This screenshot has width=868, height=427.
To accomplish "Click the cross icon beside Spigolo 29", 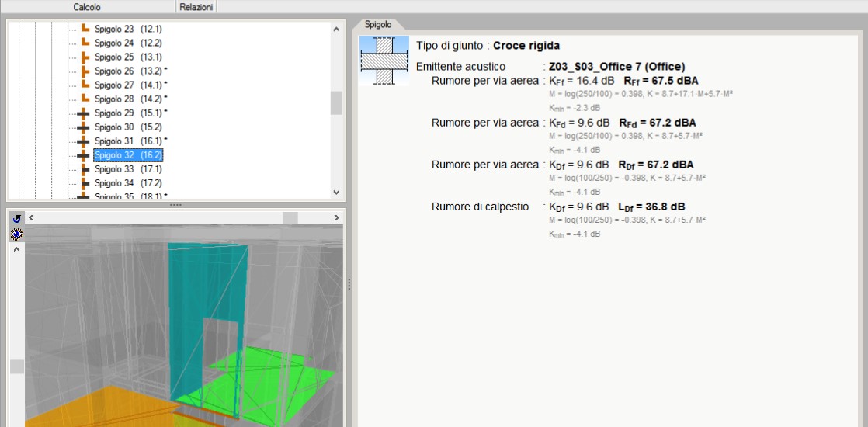I will 85,113.
